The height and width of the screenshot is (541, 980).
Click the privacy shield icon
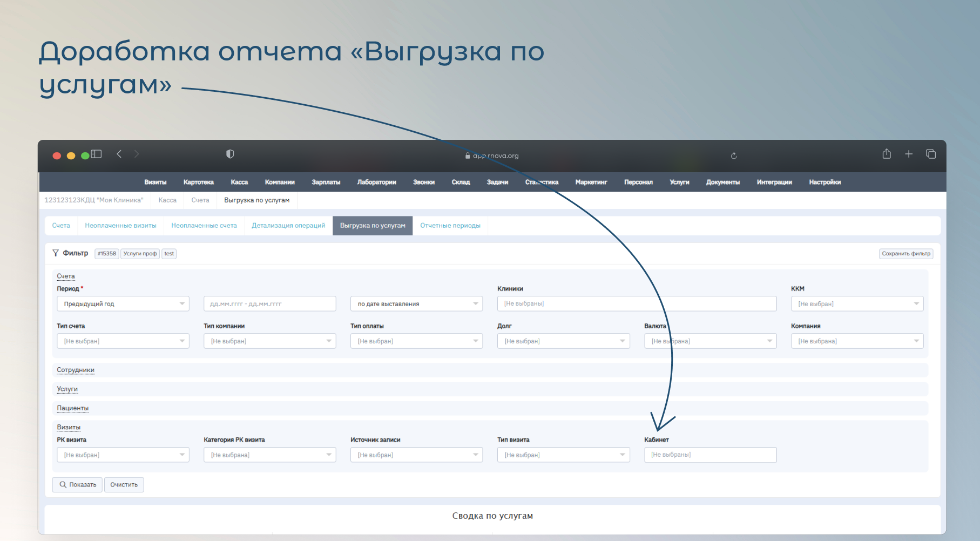click(x=230, y=154)
